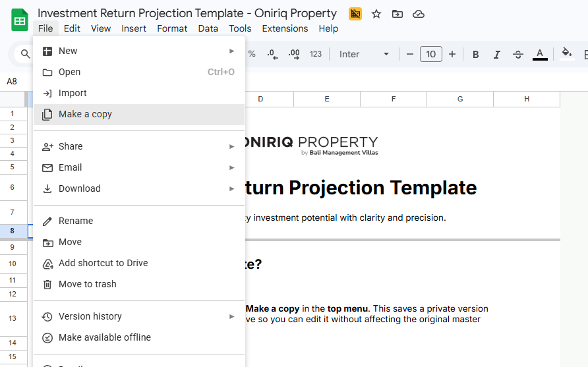Click the Oniriq Property logo image
Viewport: 588px width, 367px height.
[311, 146]
